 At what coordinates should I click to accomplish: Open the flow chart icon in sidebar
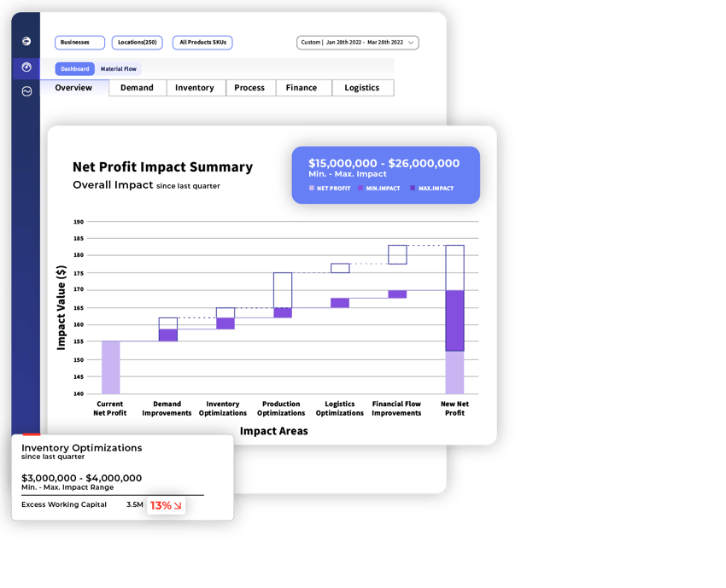click(x=26, y=91)
